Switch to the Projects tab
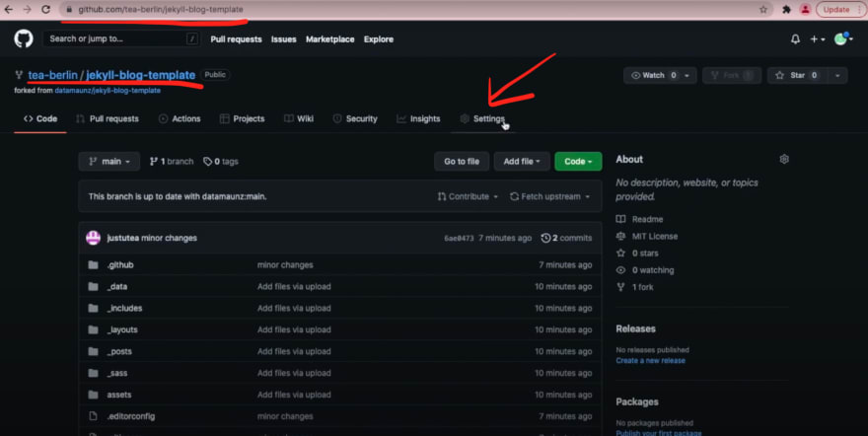 pos(242,119)
